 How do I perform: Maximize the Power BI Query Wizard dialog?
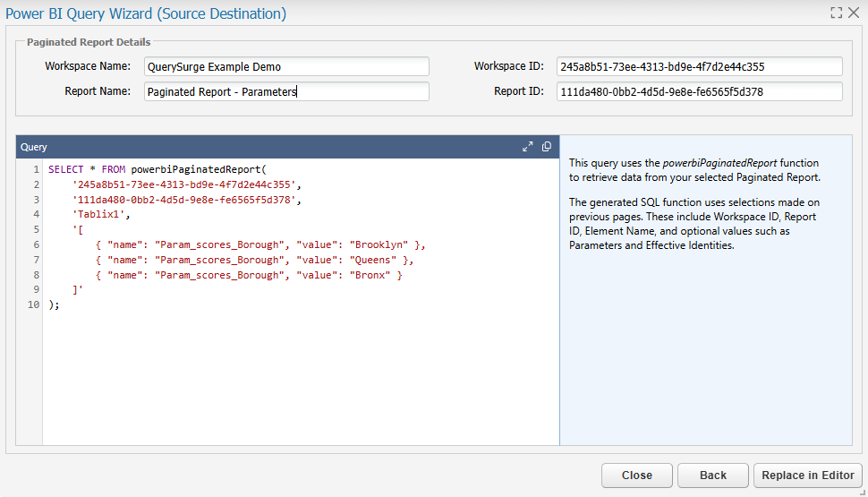[837, 13]
